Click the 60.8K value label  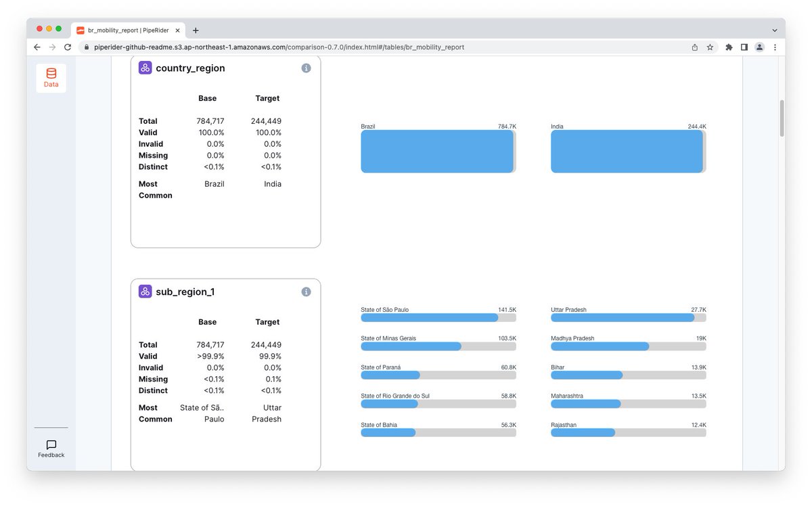508,367
